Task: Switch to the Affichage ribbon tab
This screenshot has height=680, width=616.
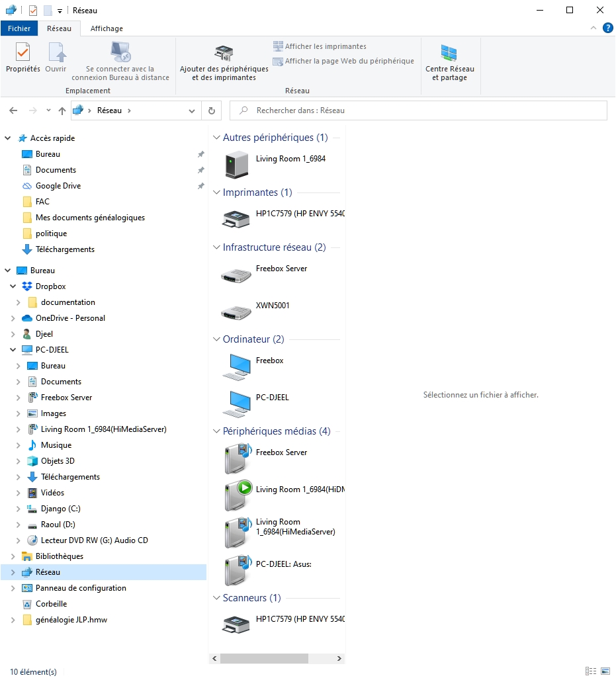Action: pos(107,28)
